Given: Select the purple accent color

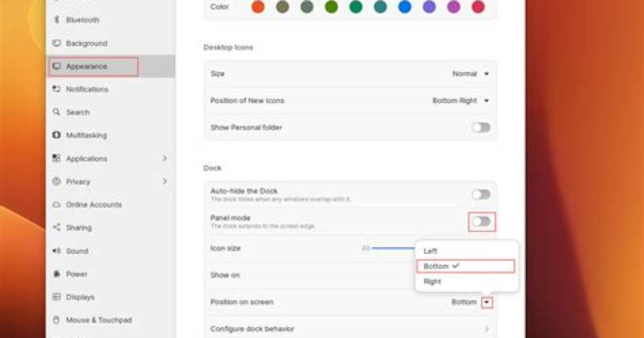Looking at the screenshot, I should click(429, 7).
